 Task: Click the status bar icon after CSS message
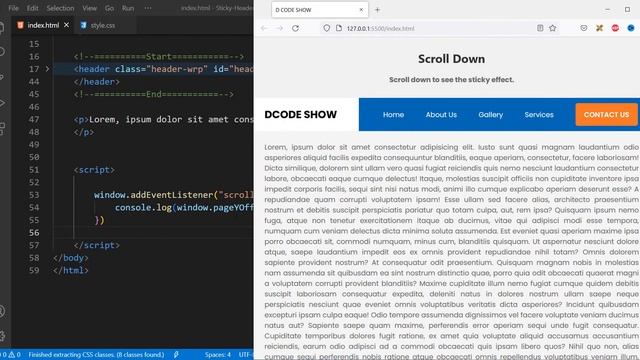176,355
